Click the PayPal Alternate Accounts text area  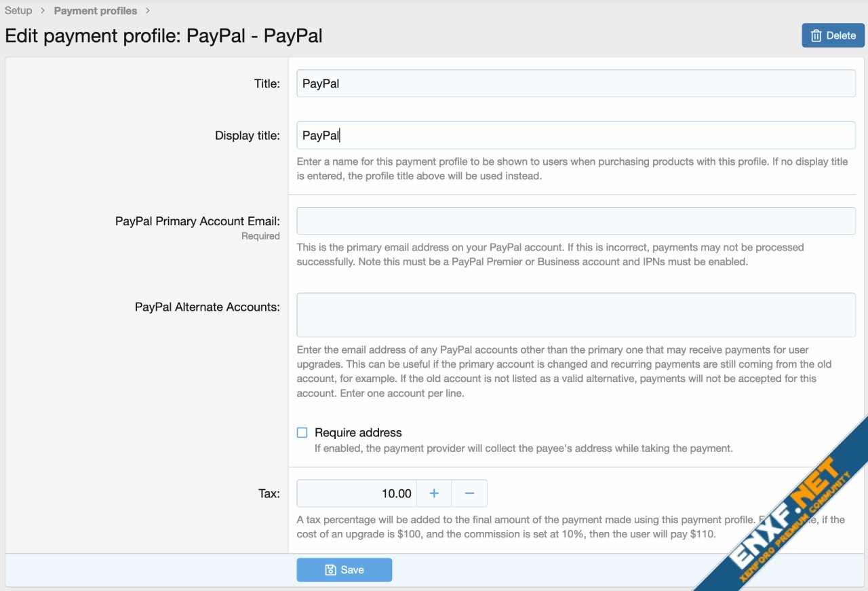576,315
